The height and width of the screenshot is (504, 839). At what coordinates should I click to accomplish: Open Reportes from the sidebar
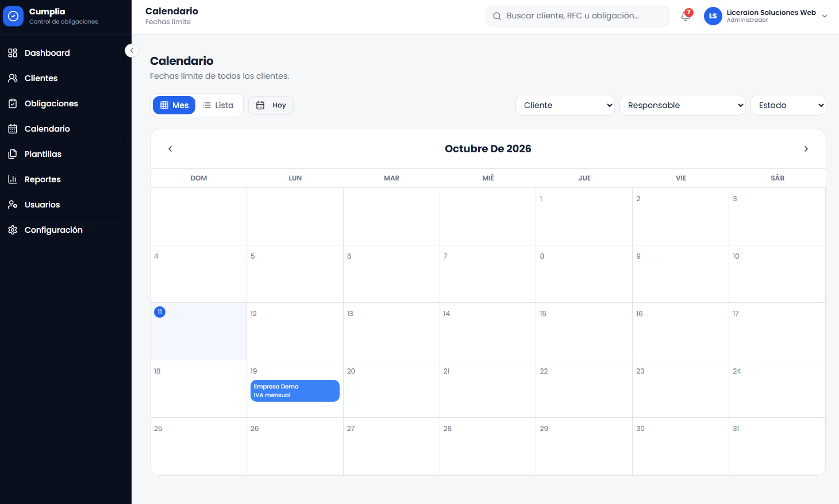pos(66,179)
